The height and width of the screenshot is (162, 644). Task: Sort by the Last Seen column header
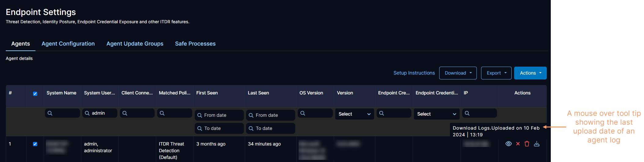pos(258,93)
